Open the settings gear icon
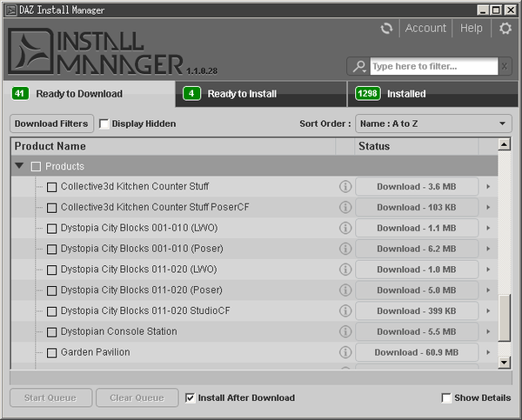Viewport: 522px width, 420px height. pos(505,29)
